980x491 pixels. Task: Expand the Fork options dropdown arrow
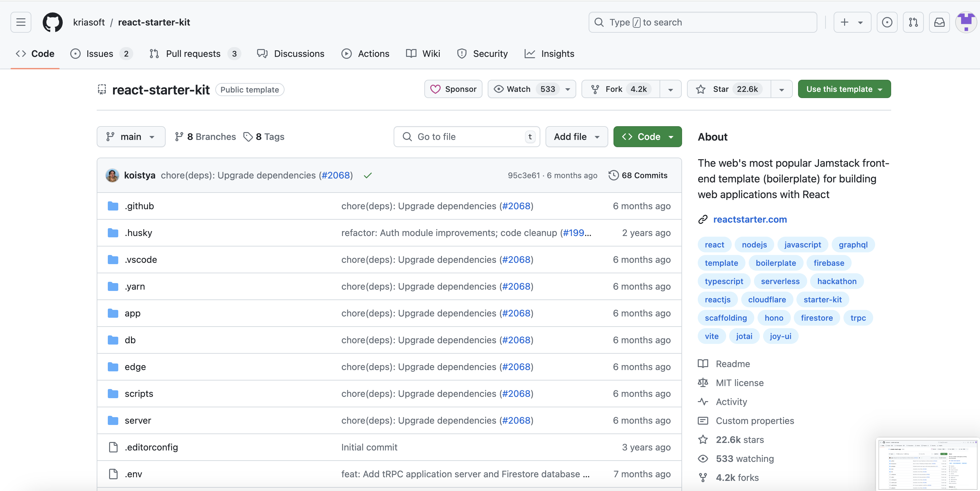670,90
